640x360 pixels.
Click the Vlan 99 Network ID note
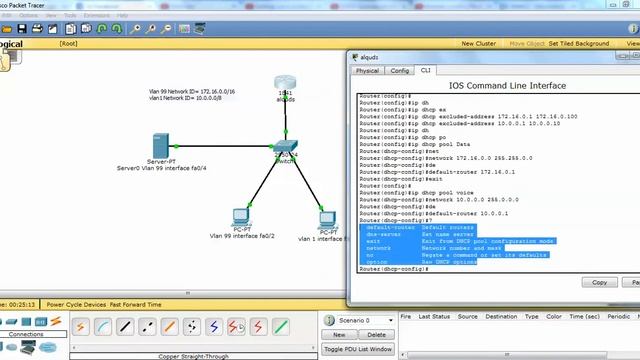(192, 91)
